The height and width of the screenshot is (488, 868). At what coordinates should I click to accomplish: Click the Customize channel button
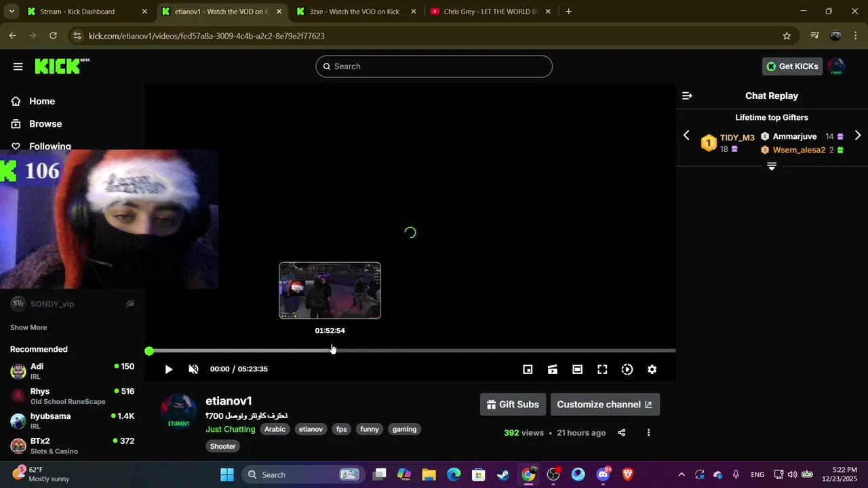point(605,405)
